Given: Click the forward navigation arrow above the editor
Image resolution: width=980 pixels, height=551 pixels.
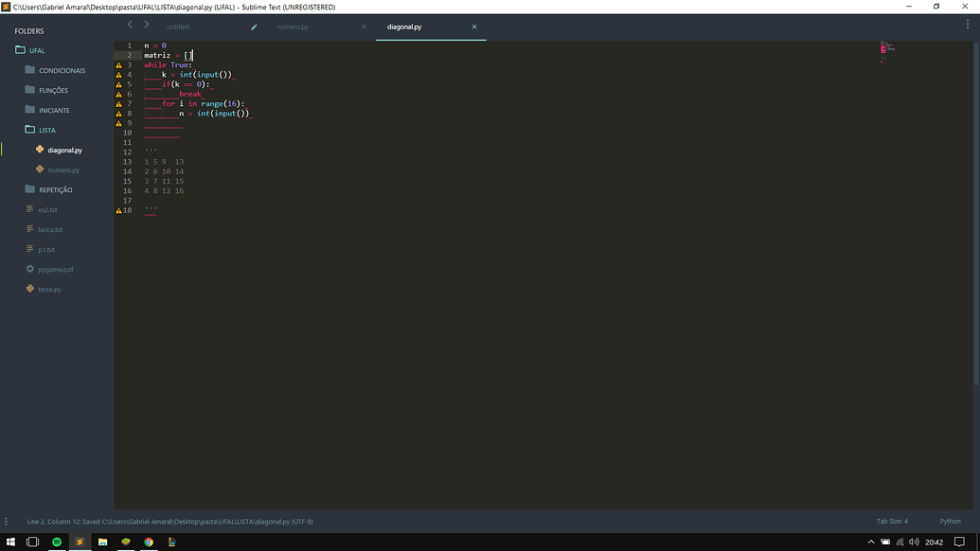Looking at the screenshot, I should (x=145, y=24).
